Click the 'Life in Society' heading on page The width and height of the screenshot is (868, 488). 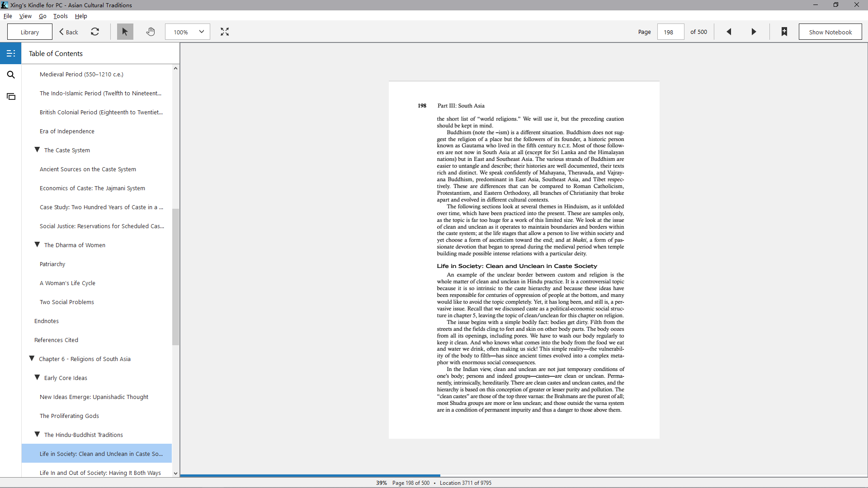tap(517, 266)
